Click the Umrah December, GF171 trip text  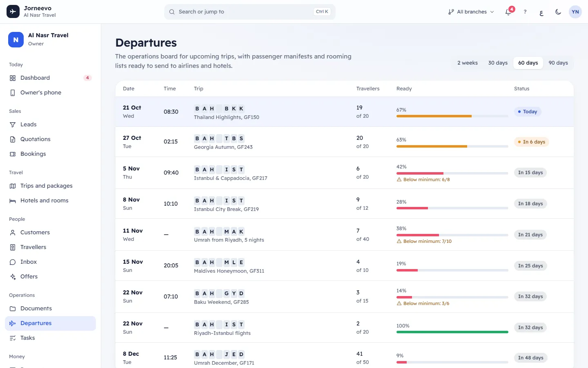click(x=224, y=363)
